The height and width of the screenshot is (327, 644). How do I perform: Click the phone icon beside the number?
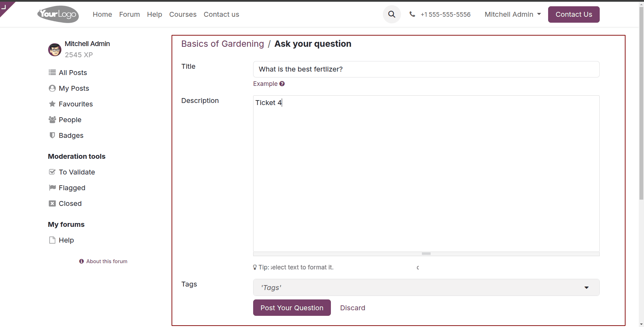coord(412,14)
